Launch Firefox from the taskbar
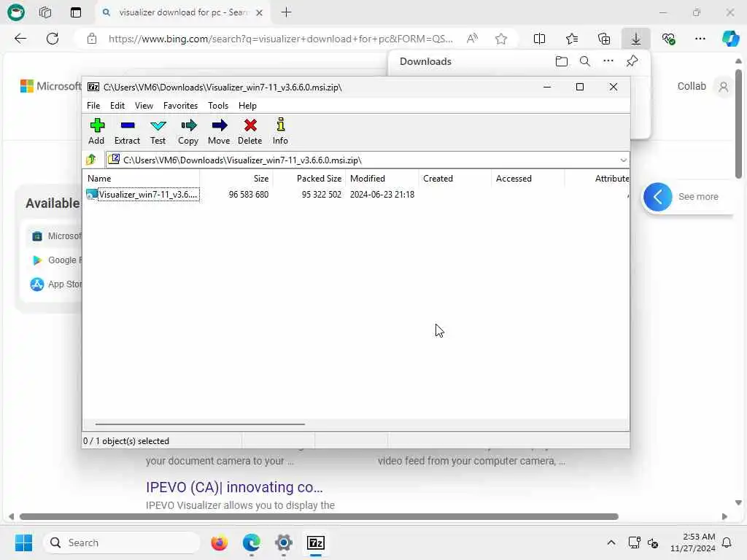 (219, 542)
